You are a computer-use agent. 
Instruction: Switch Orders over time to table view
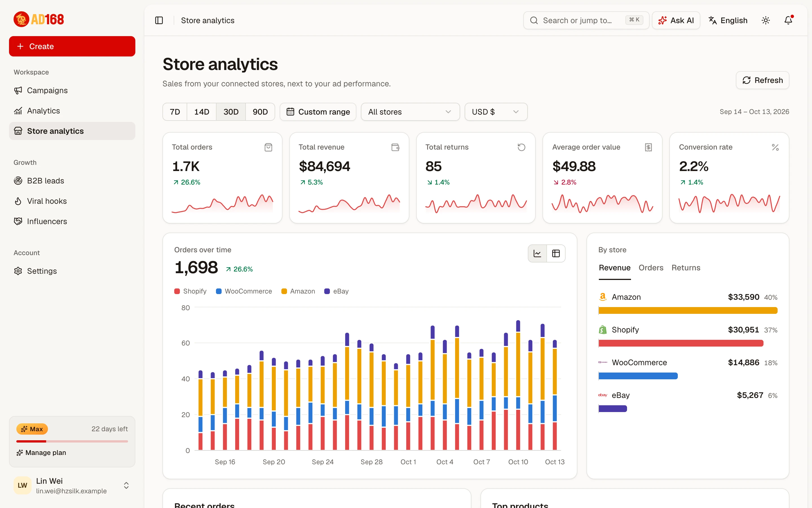(556, 253)
